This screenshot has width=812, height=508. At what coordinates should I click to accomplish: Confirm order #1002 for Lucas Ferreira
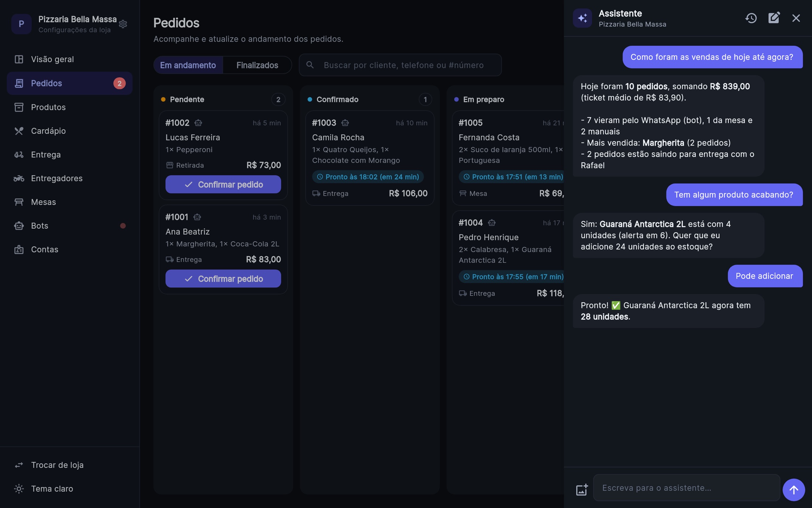(x=223, y=184)
